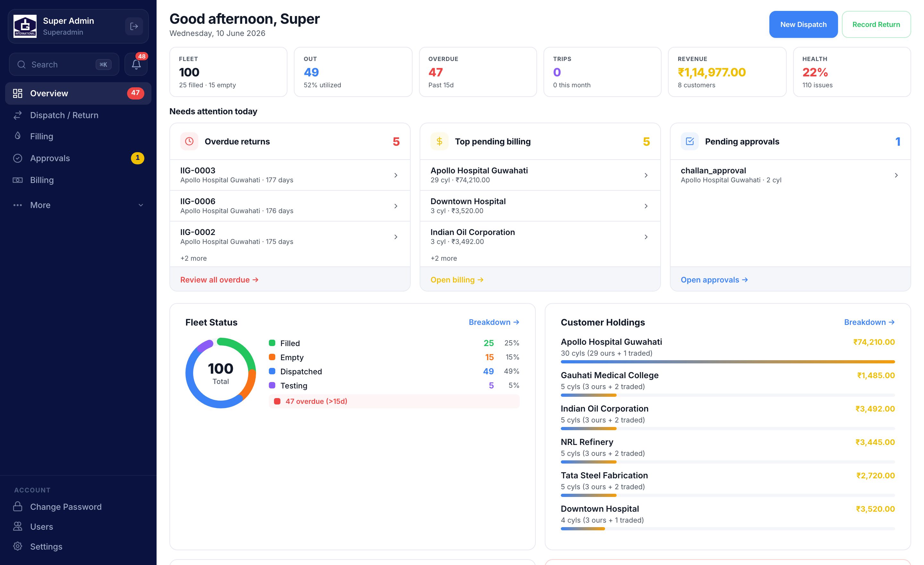The width and height of the screenshot is (924, 565).
Task: Open the Billing page
Action: click(x=78, y=180)
